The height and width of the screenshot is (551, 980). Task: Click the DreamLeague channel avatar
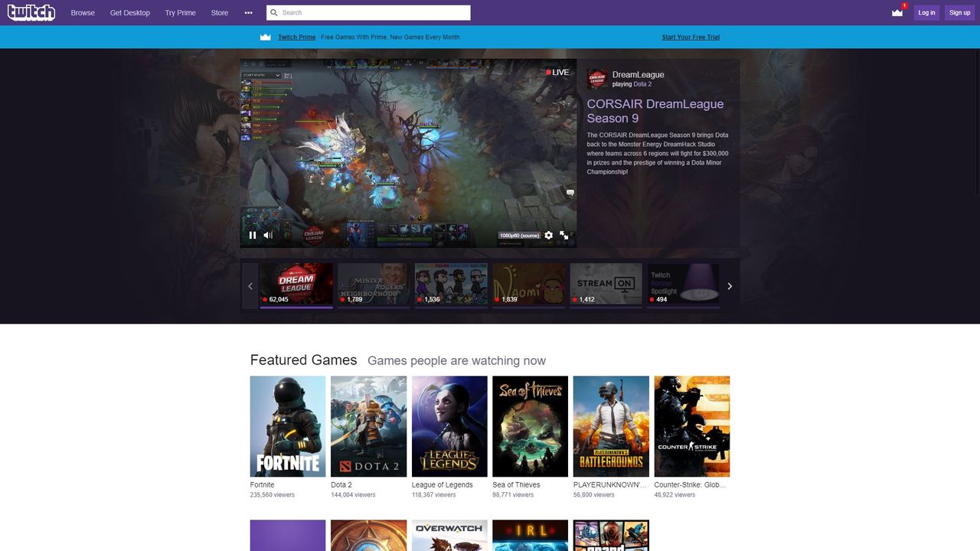(597, 79)
